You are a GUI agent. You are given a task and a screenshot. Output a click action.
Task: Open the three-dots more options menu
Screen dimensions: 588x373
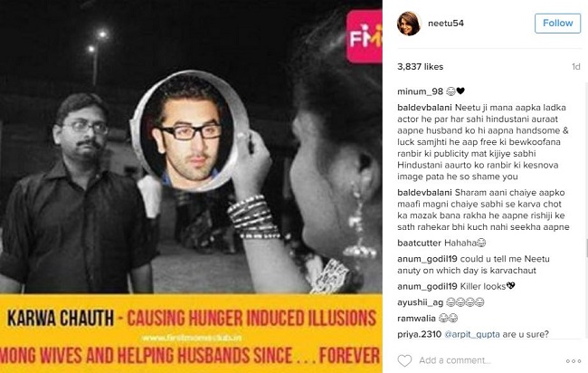click(574, 361)
